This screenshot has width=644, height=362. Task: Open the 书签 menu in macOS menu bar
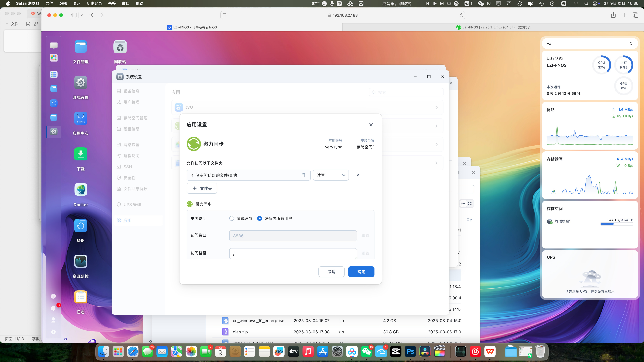click(x=112, y=3)
